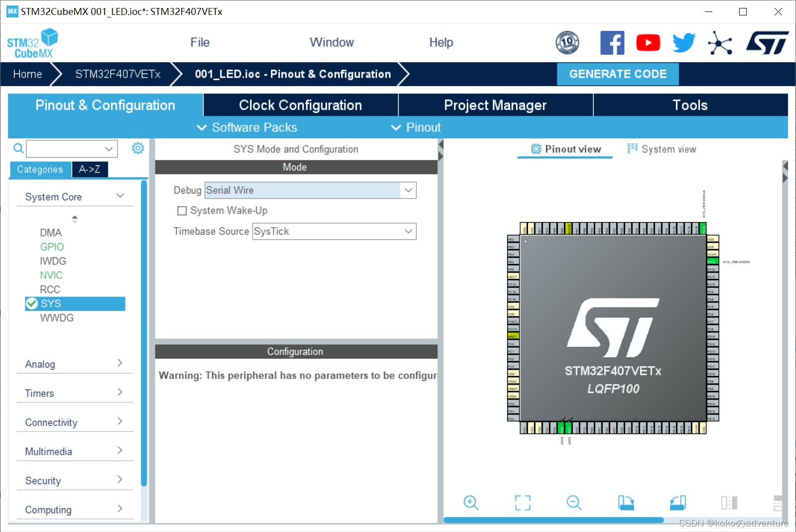The image size is (796, 532).
Task: Select RCC in System Core list
Action: coord(50,289)
